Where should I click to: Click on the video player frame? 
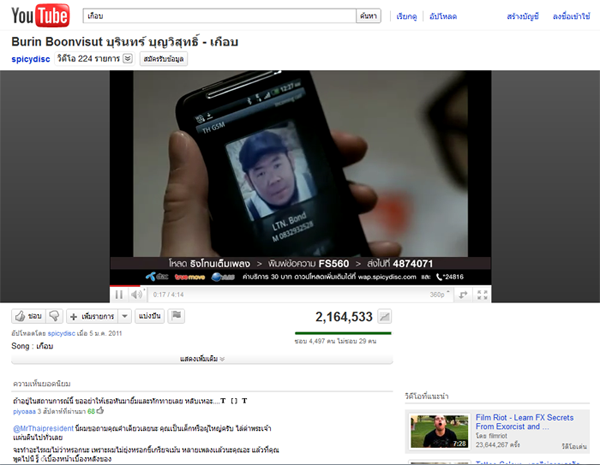click(300, 177)
